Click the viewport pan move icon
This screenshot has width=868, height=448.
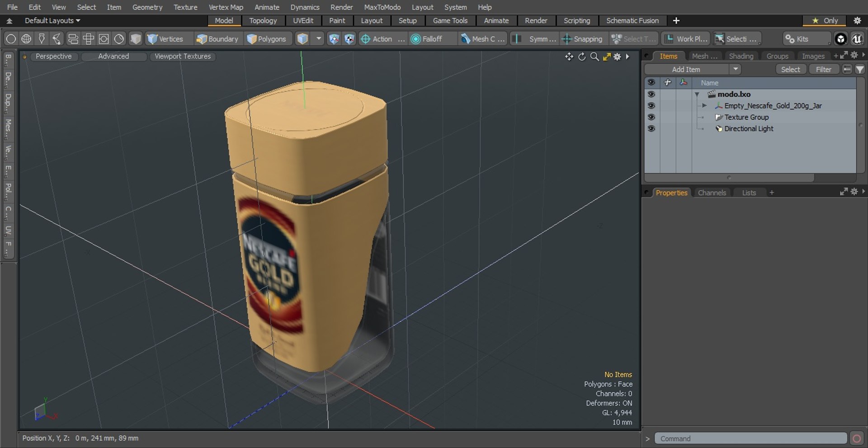[x=569, y=57]
